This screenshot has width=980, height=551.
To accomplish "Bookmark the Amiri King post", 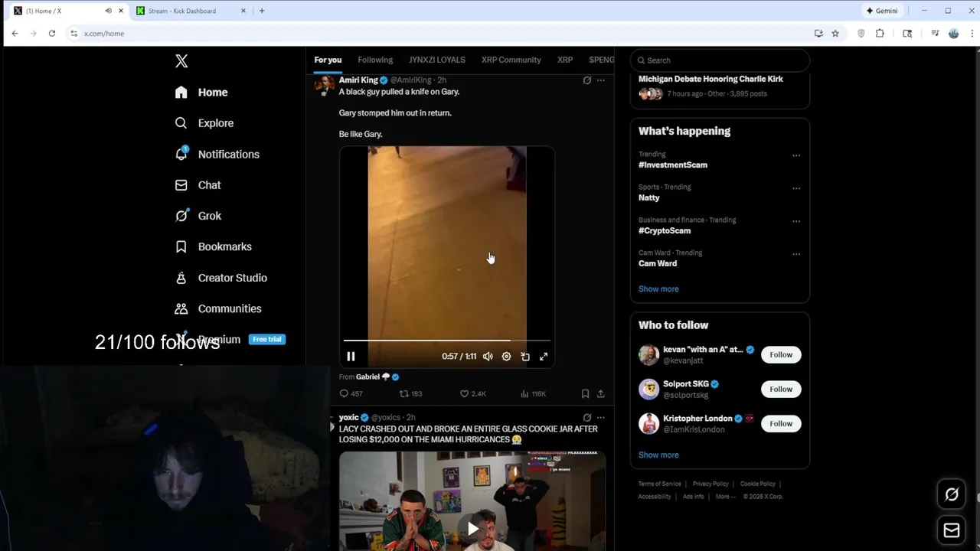I will (585, 394).
